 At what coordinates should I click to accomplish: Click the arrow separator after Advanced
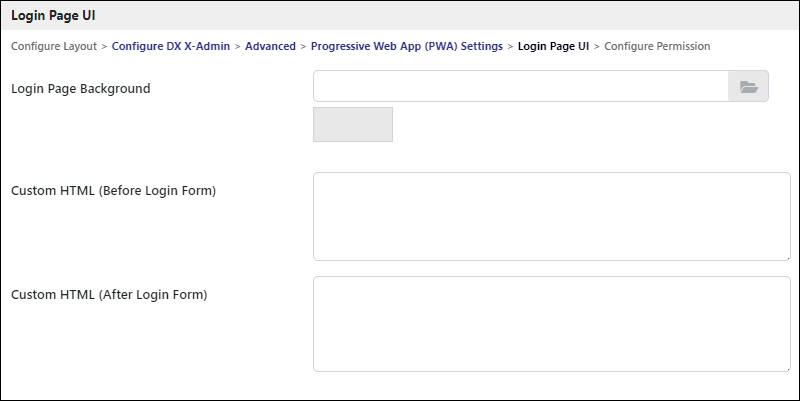pyautogui.click(x=303, y=46)
